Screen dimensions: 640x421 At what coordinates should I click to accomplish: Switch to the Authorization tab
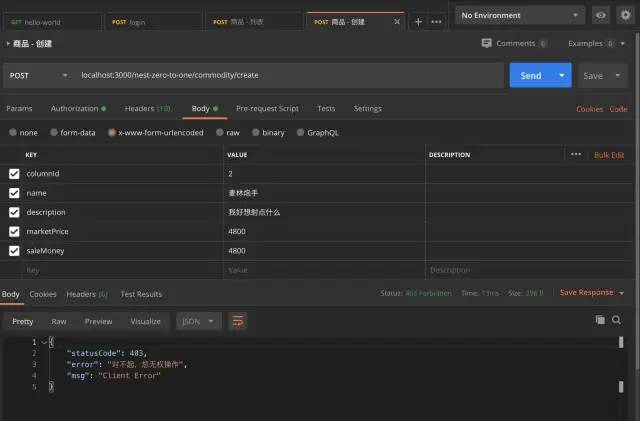coord(78,109)
